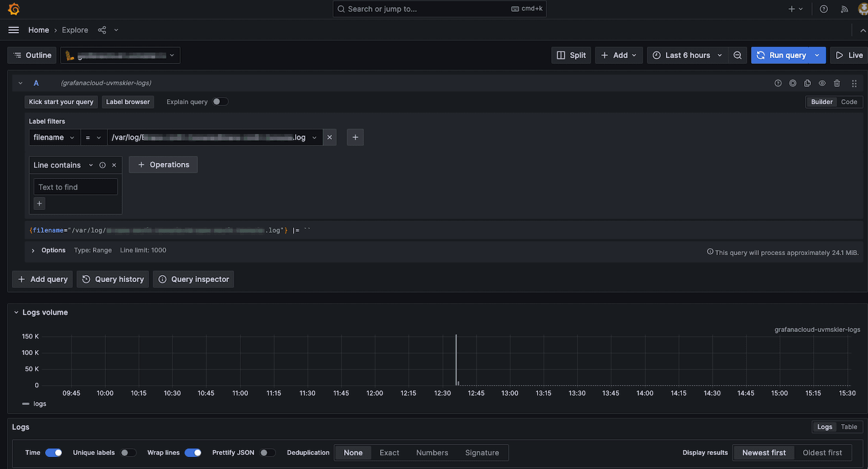Screen dimensions: 868x469
Task: Start Live tailing
Action: (x=849, y=55)
